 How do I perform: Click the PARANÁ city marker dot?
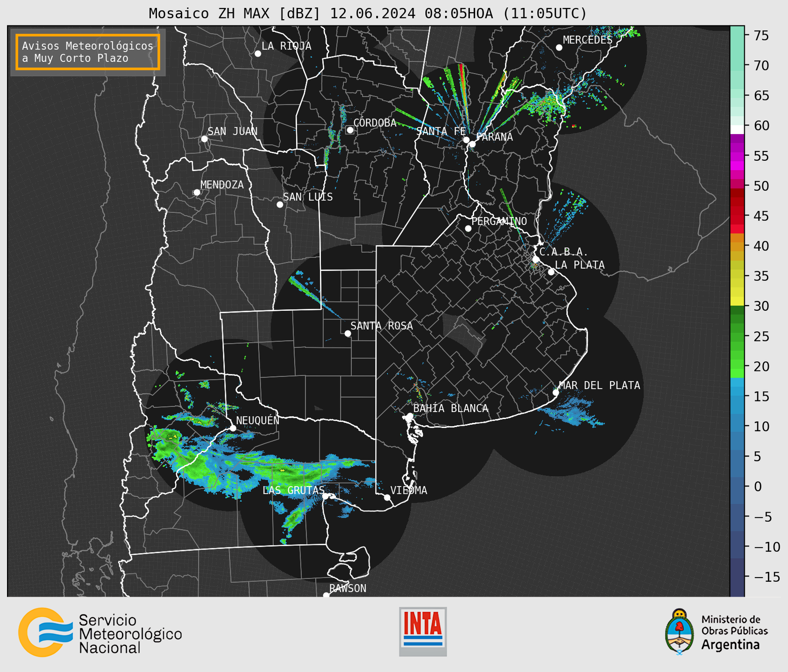coord(472,144)
